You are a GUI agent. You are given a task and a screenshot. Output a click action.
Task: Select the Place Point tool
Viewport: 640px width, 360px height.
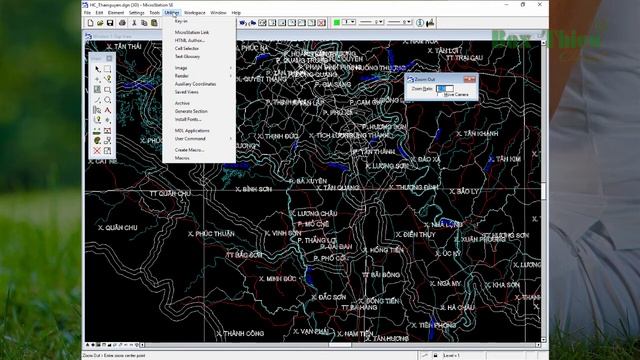coord(97,79)
